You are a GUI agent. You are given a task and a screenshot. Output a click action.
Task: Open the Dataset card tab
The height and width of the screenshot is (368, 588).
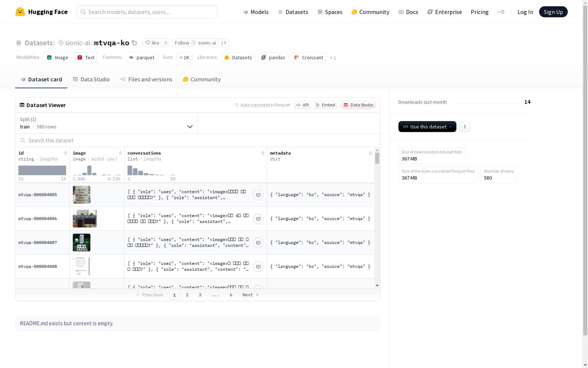click(41, 79)
